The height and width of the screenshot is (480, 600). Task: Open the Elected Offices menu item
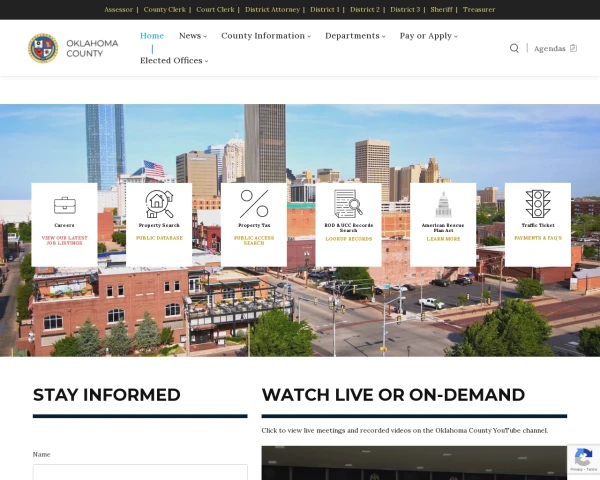point(171,60)
